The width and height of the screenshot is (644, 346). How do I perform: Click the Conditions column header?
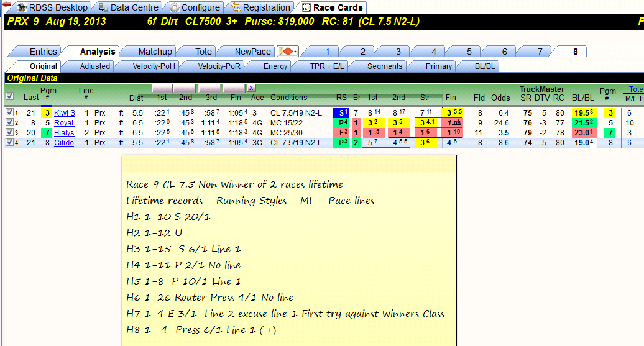tap(288, 98)
